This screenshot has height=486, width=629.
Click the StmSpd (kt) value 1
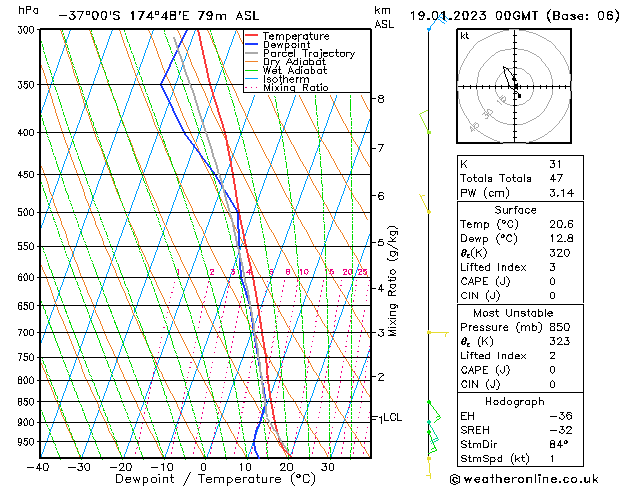click(x=552, y=458)
